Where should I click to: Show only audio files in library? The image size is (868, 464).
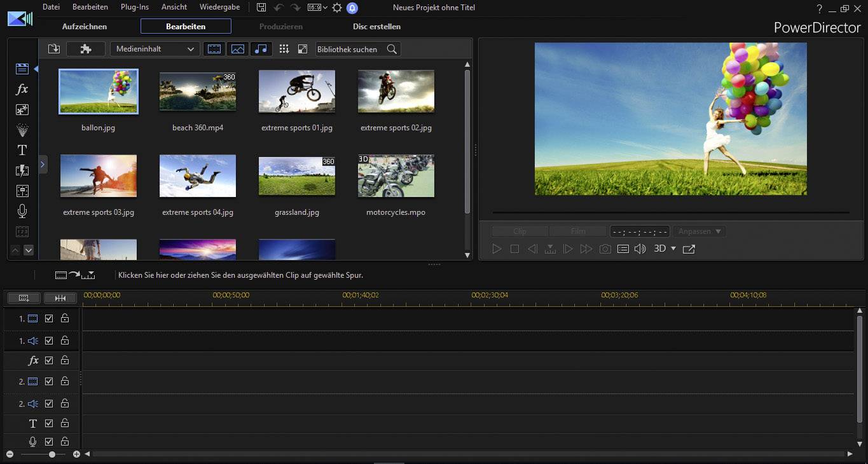pos(261,49)
